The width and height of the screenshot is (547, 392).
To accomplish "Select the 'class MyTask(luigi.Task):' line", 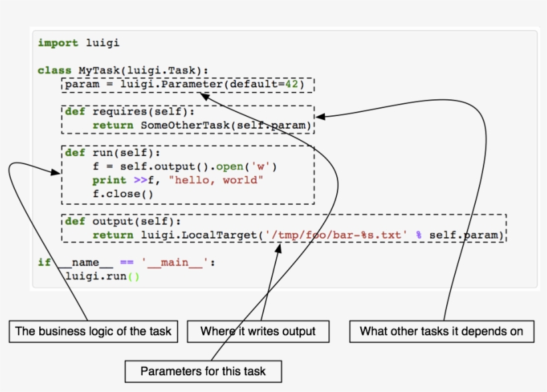I will tap(123, 71).
